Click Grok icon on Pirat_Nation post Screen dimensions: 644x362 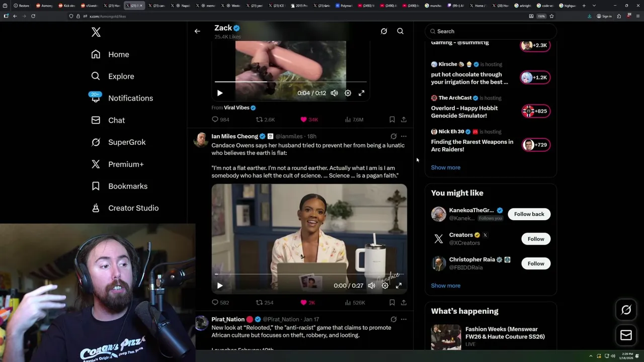point(393,319)
